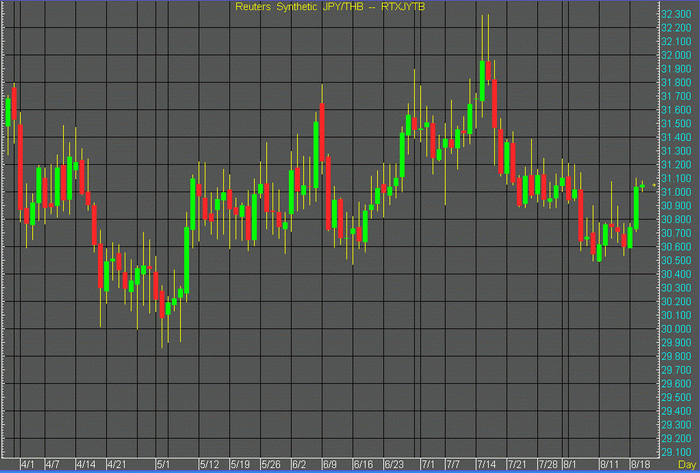This screenshot has width=700, height=473.
Task: Pick the 8/18 date label
Action: tap(640, 465)
